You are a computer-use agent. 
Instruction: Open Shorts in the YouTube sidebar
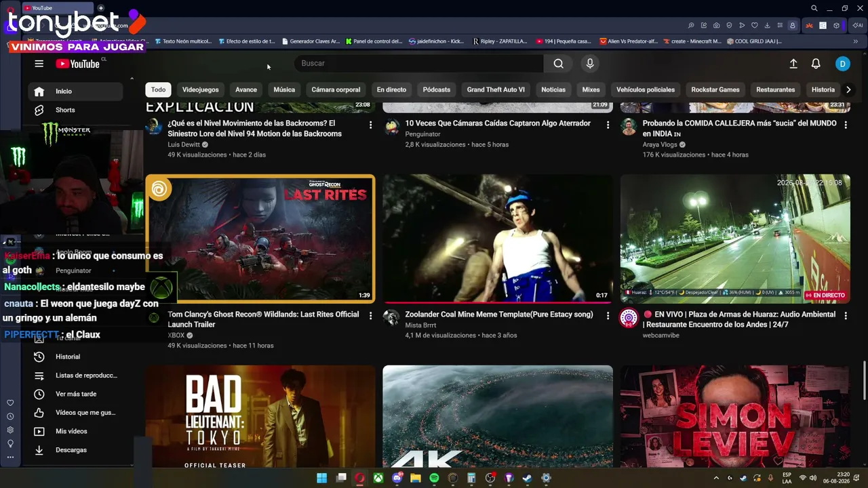coord(76,110)
